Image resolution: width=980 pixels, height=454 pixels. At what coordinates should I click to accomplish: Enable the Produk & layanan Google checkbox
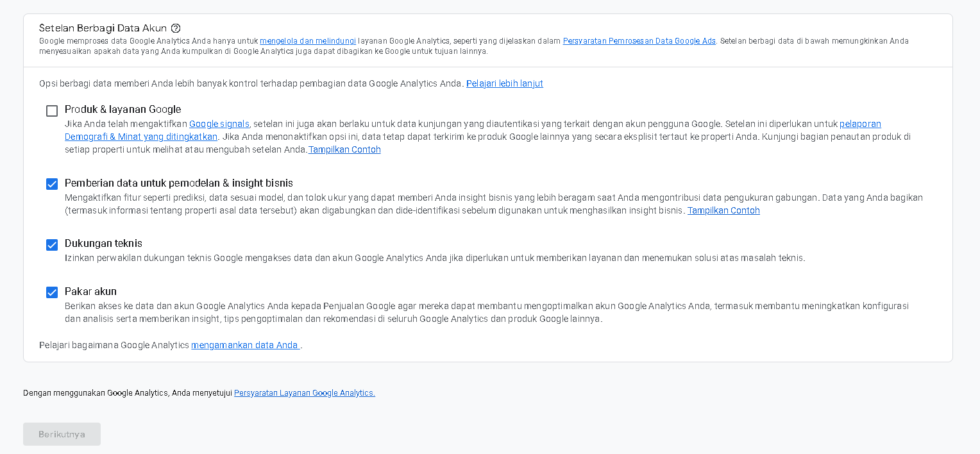click(52, 111)
